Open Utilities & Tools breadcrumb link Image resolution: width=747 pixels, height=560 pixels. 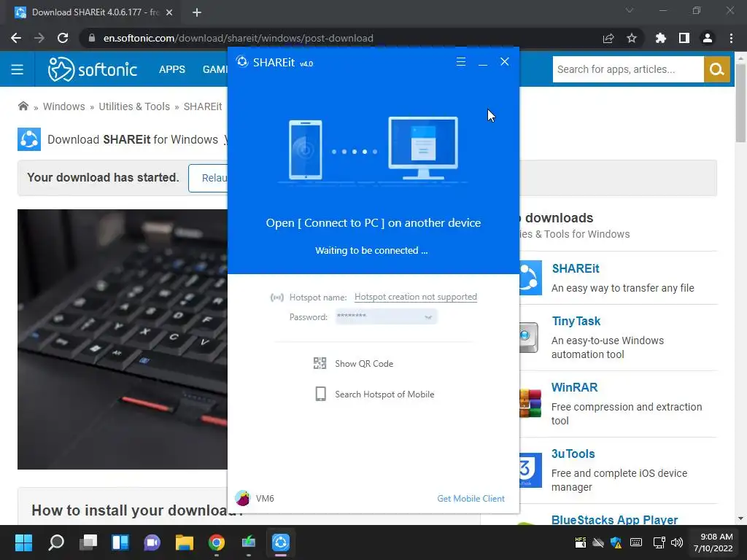[x=134, y=106]
